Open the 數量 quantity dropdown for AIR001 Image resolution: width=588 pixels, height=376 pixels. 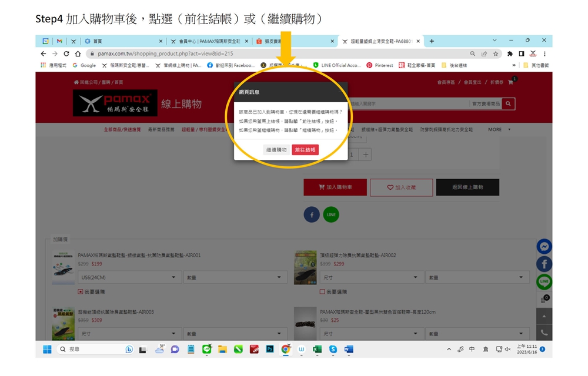[236, 277]
